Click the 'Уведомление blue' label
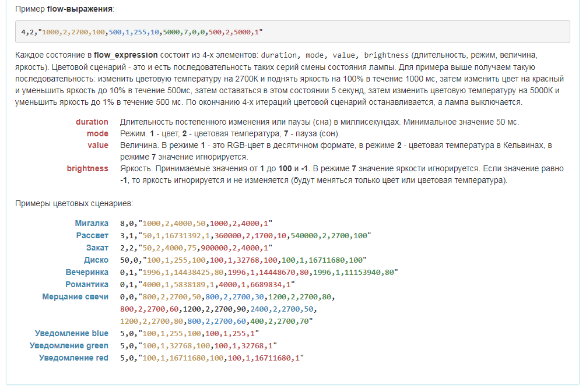 (x=72, y=333)
